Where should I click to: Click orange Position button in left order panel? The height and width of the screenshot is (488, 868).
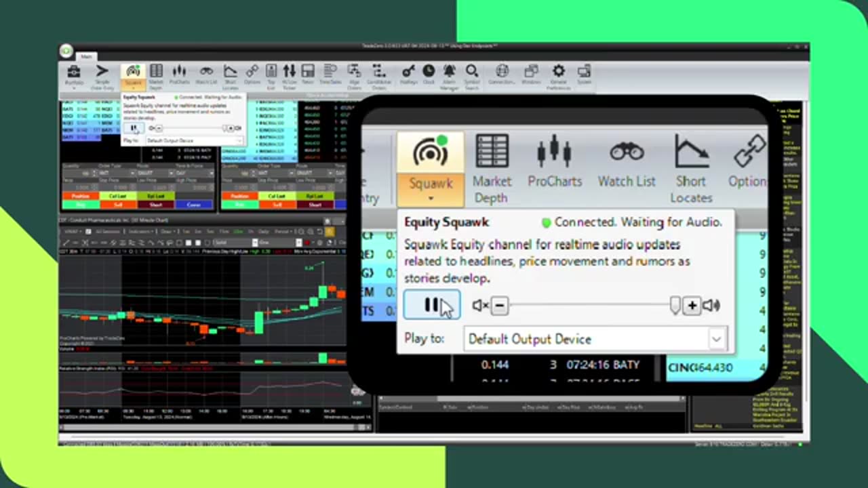[81, 196]
